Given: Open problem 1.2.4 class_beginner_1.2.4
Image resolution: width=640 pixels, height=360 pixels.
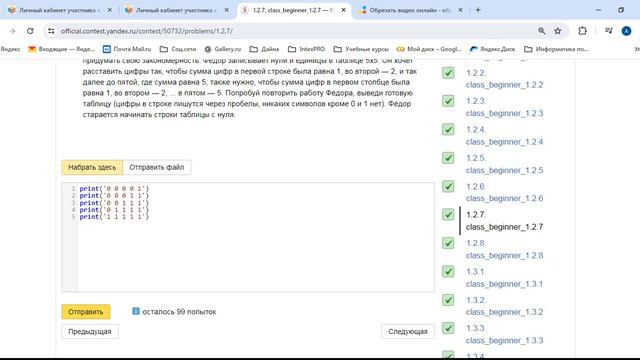Looking at the screenshot, I should click(504, 136).
